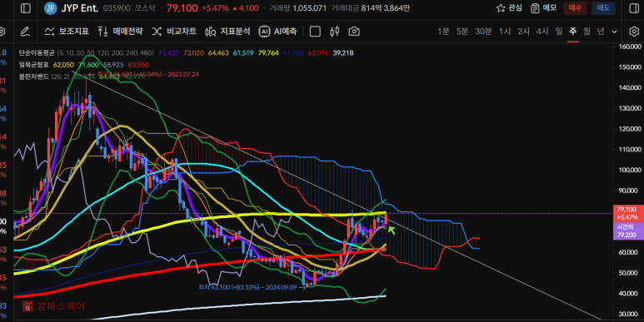Image resolution: width=644 pixels, height=322 pixels.
Task: Open the AI예측 prediction tool
Action: pyautogui.click(x=277, y=32)
